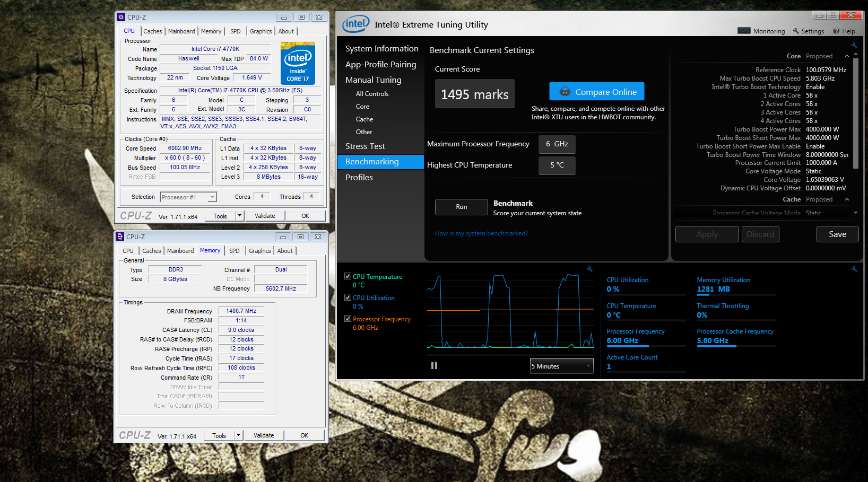Click wrench icon above monitoring values panel

point(854,269)
